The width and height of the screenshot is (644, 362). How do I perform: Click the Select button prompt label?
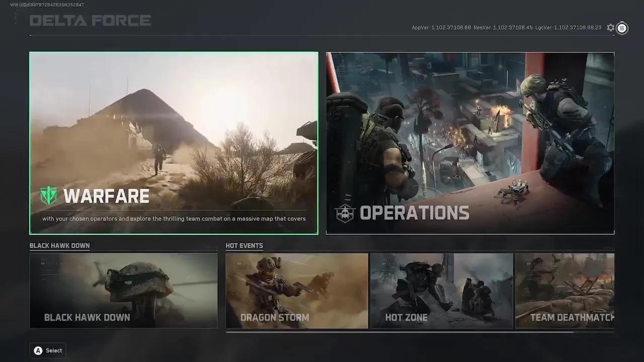[54, 350]
